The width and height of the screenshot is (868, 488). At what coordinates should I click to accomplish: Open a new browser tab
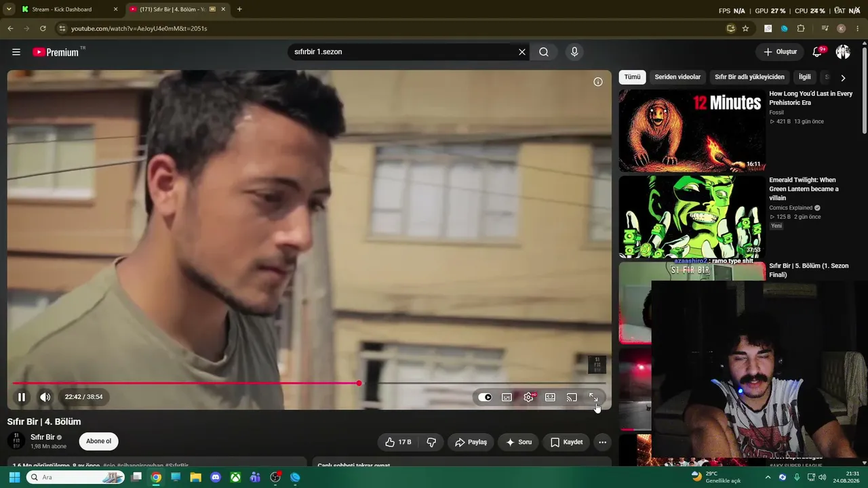pos(239,9)
